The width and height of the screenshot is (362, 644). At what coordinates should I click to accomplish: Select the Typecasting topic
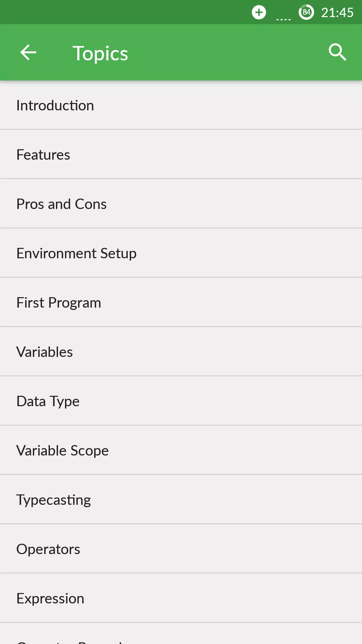pyautogui.click(x=181, y=500)
